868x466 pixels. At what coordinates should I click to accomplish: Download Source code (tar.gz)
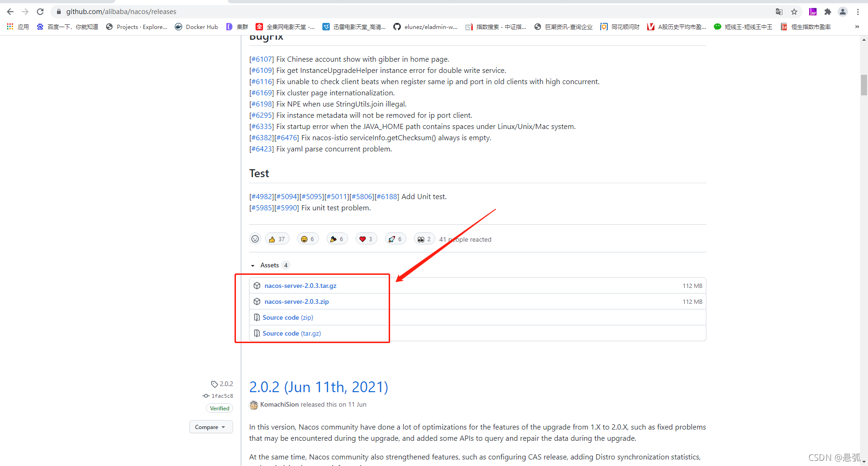pos(292,333)
